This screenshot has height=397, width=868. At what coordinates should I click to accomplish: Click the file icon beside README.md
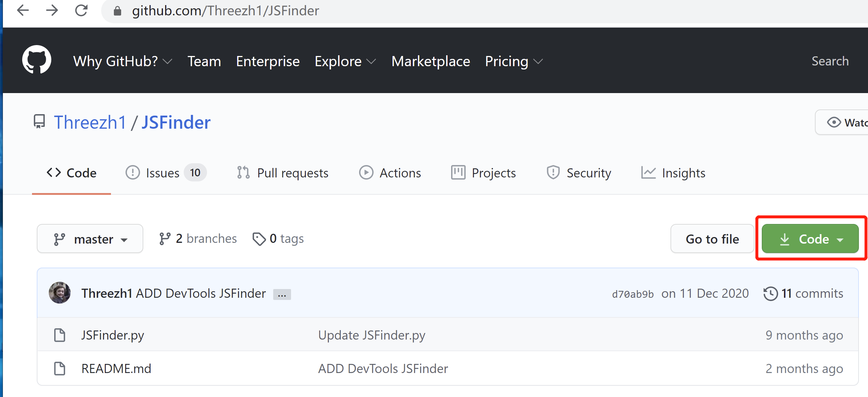[x=60, y=368]
